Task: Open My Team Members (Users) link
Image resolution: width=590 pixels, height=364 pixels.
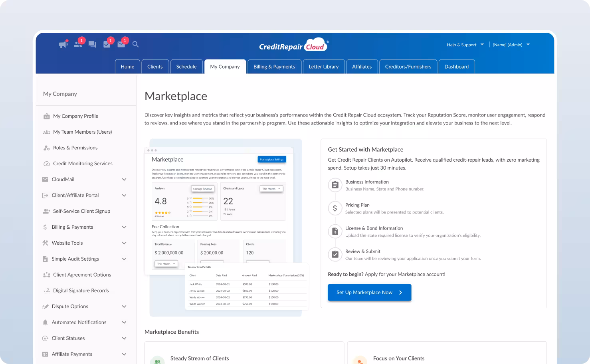Action: (83, 132)
